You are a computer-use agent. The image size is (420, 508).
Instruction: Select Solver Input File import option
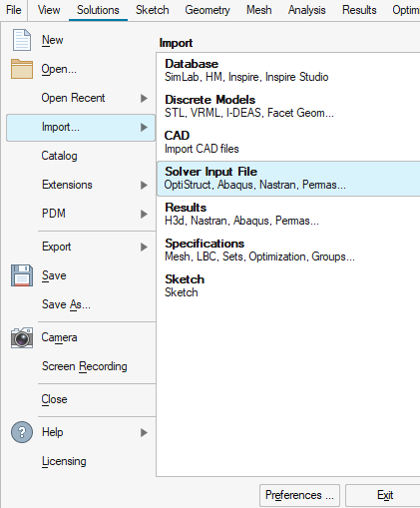point(288,179)
